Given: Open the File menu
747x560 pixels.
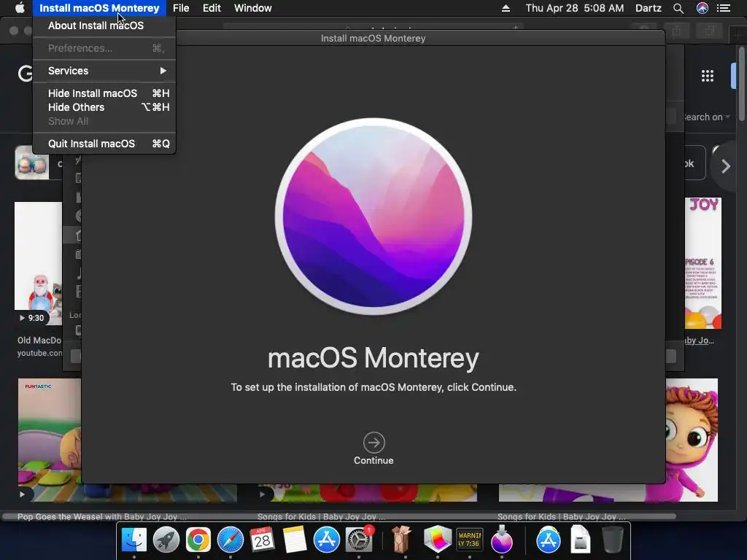Looking at the screenshot, I should coord(181,8).
